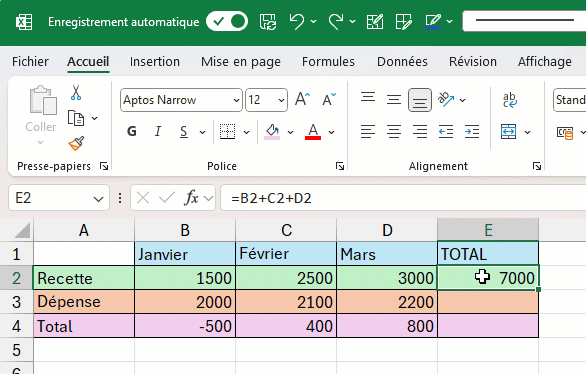Open the Name Box dropdown arrow
This screenshot has height=374, width=586.
[98, 198]
